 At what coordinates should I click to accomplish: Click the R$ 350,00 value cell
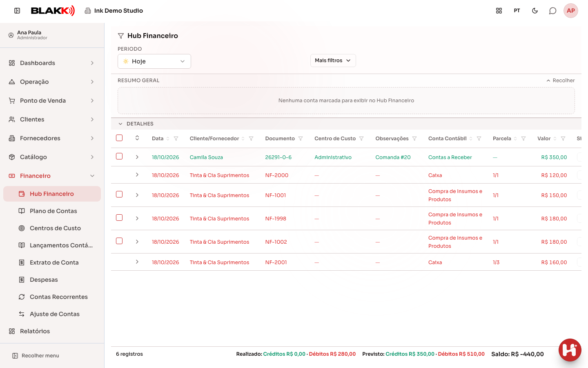coord(554,157)
